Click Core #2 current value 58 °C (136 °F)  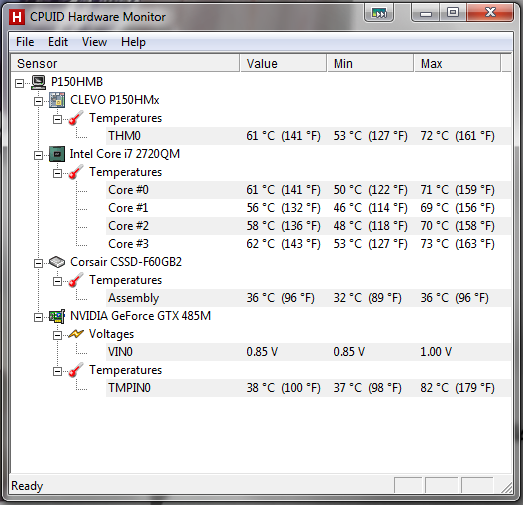pos(283,226)
